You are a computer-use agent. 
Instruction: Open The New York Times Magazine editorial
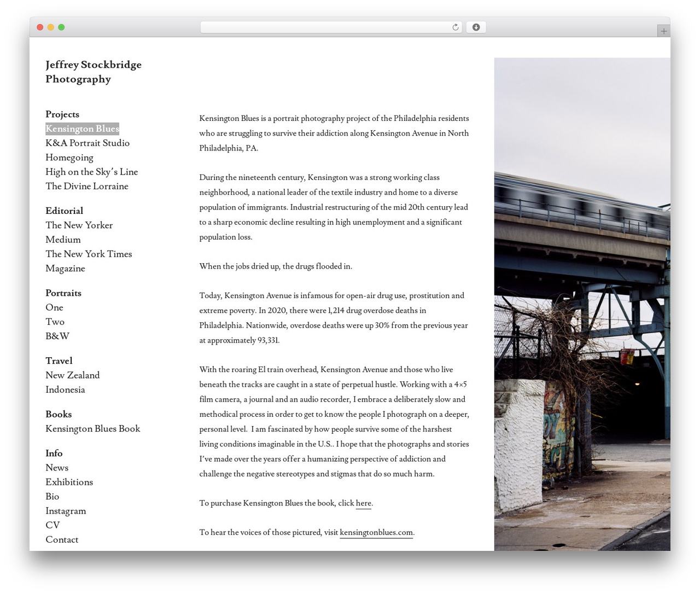pyautogui.click(x=89, y=261)
